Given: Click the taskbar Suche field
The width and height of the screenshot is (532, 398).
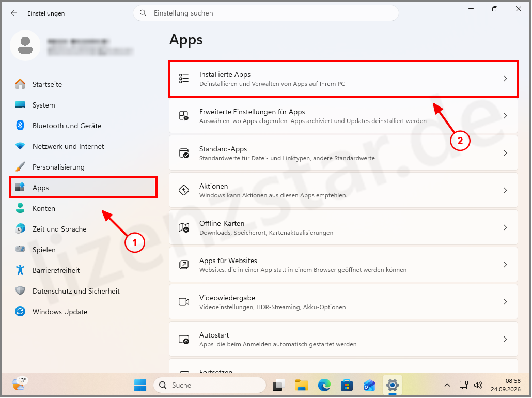Looking at the screenshot, I should (x=209, y=385).
